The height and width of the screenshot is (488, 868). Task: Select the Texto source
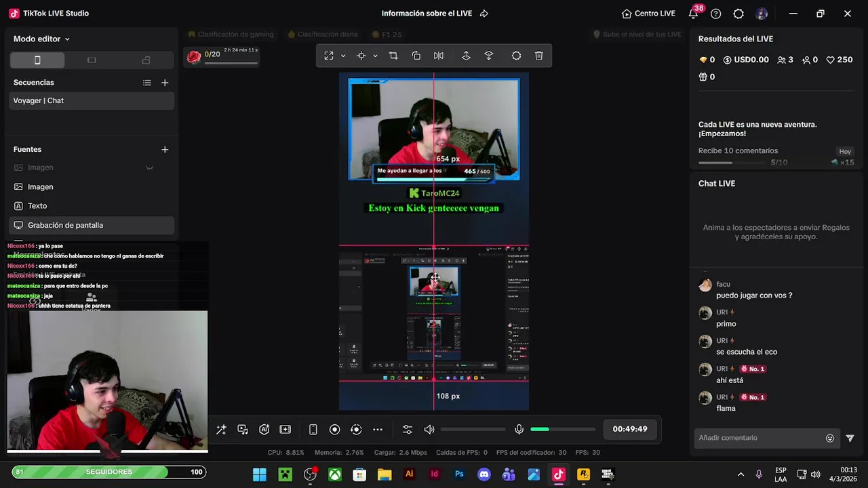(92, 205)
